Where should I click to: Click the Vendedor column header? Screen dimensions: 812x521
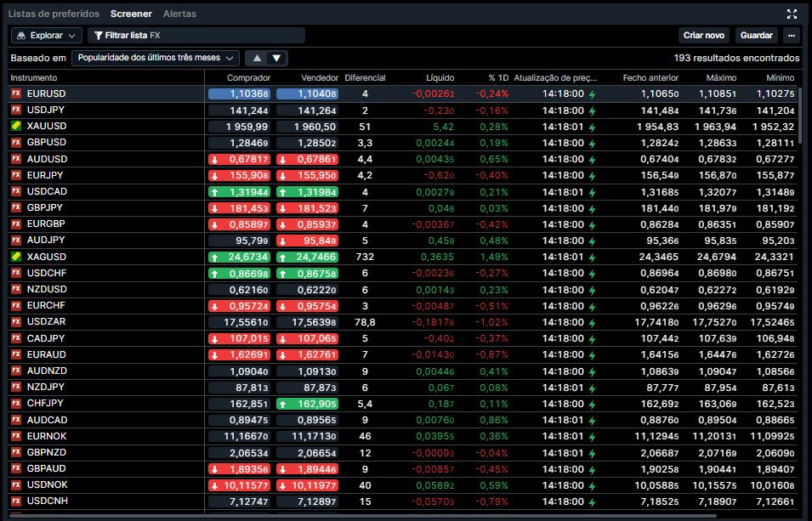point(320,77)
